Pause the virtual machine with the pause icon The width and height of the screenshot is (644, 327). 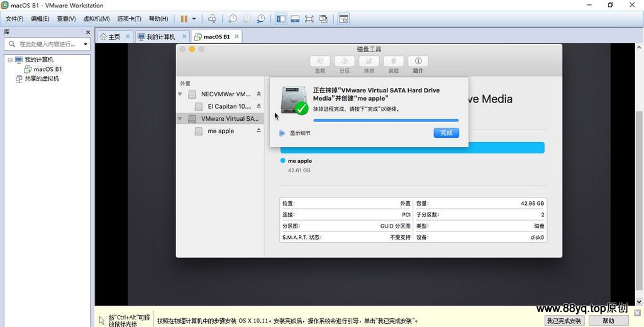[184, 19]
